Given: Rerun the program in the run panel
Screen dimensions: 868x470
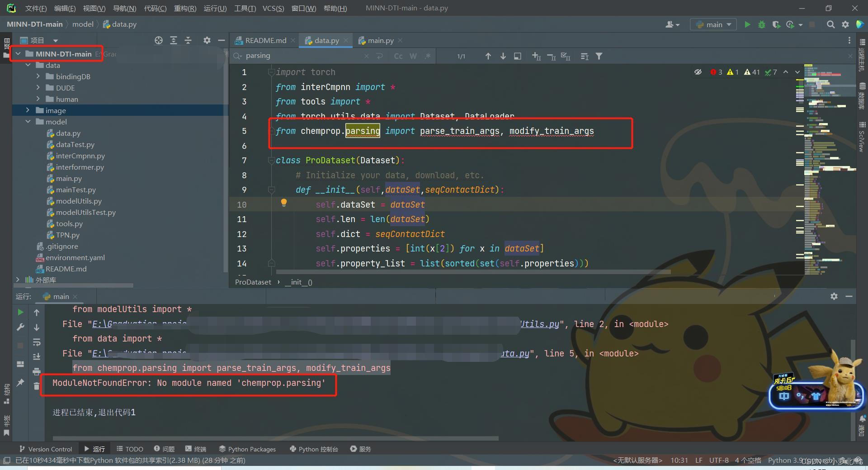Looking at the screenshot, I should coord(20,312).
